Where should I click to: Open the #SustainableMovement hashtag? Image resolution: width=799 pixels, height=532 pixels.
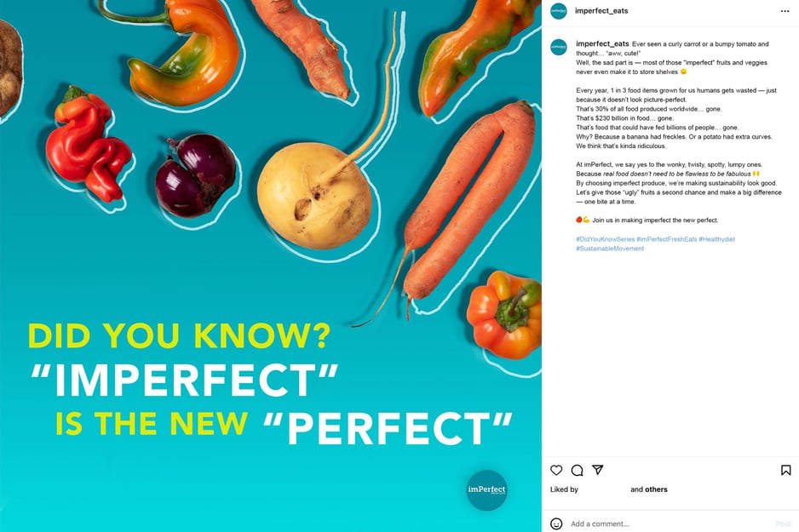[x=610, y=249]
